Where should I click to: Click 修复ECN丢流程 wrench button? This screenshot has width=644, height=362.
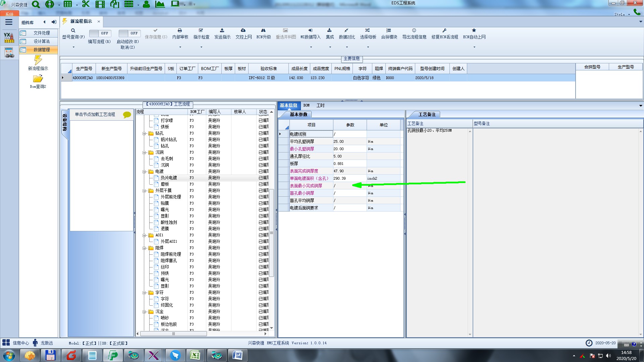(x=445, y=34)
